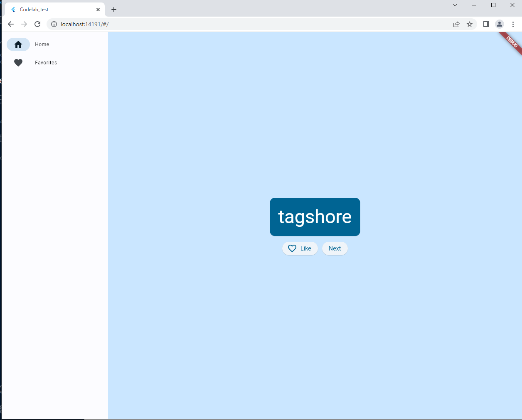The height and width of the screenshot is (420, 522).
Task: Click the Chrome profile avatar icon
Action: pyautogui.click(x=499, y=24)
